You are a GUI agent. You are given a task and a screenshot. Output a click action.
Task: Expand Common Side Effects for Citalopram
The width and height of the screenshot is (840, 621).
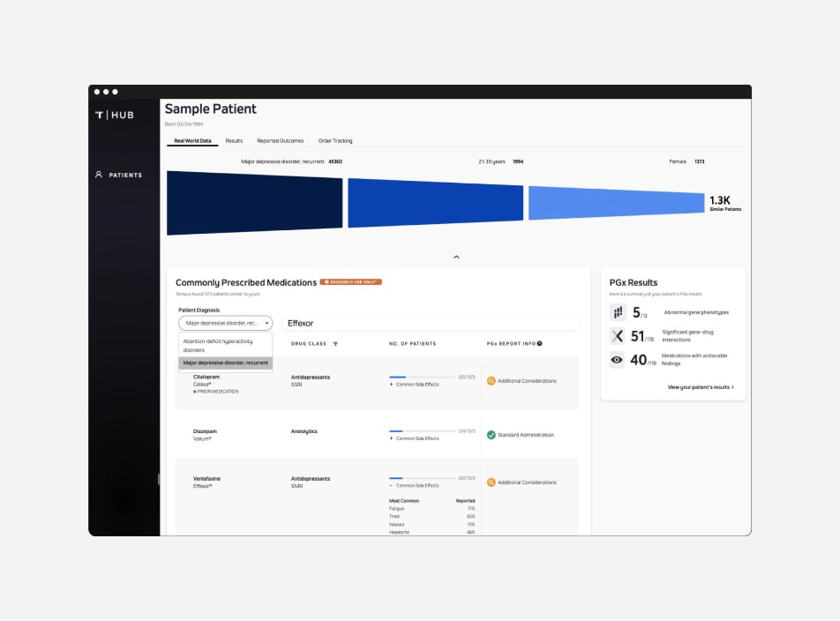414,385
